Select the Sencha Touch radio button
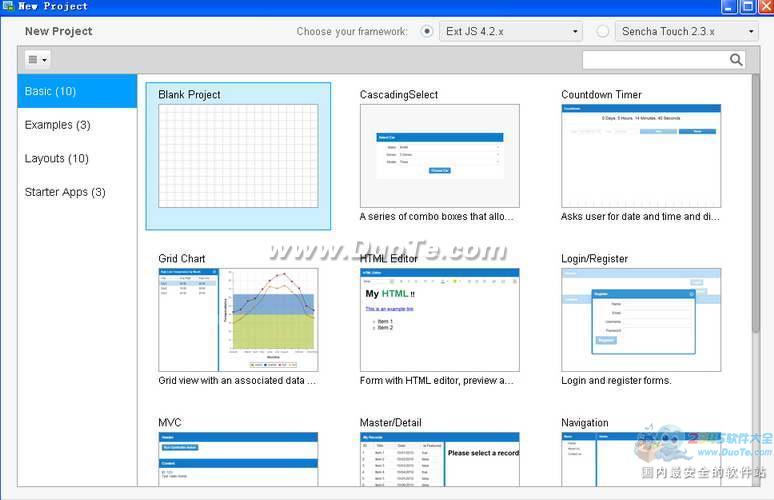This screenshot has height=500, width=774. click(x=602, y=32)
